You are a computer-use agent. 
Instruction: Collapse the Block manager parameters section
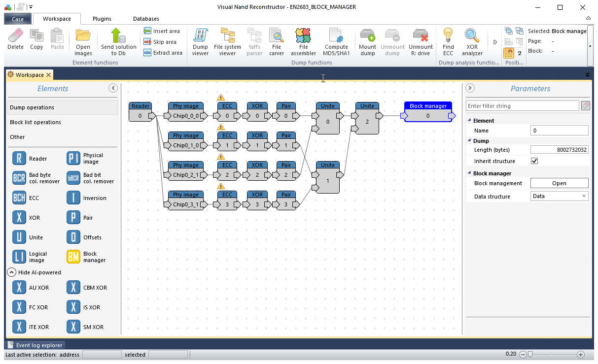[x=468, y=173]
